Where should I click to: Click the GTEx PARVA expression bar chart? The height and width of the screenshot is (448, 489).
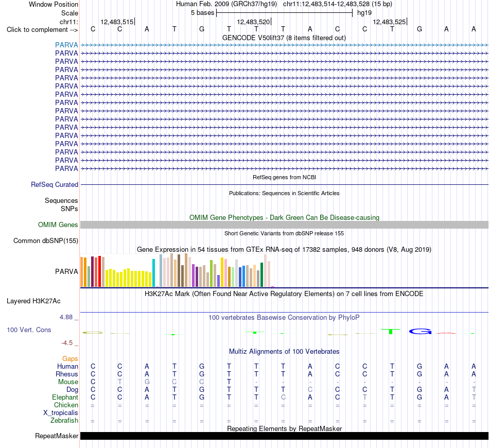pyautogui.click(x=177, y=270)
